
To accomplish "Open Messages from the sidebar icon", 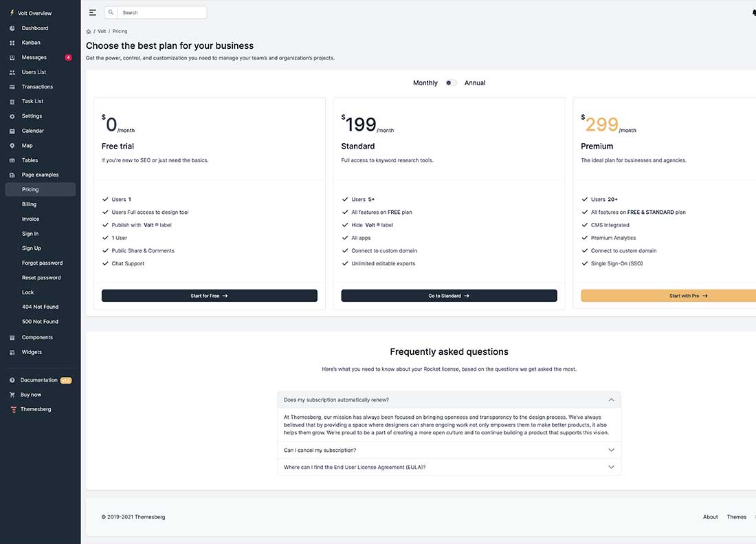I will click(14, 57).
